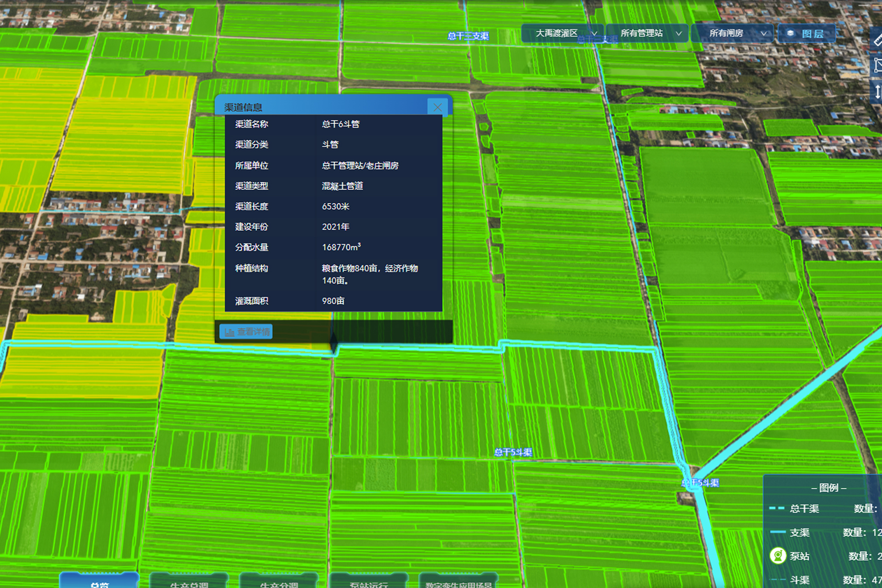The width and height of the screenshot is (882, 588).
Task: Click the pump station legend icon
Action: click(x=778, y=555)
